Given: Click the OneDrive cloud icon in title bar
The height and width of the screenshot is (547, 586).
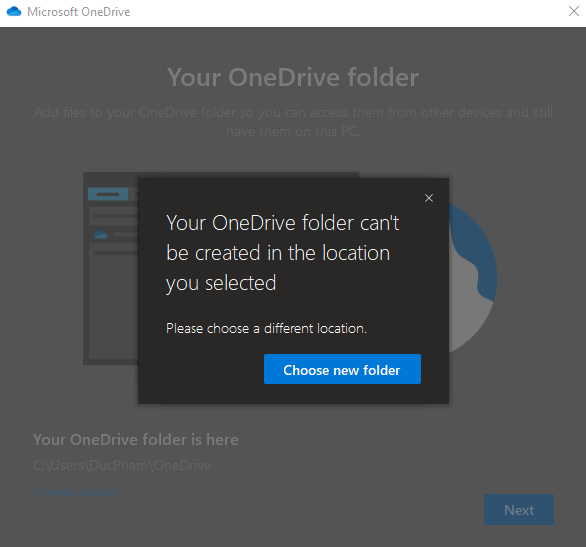Looking at the screenshot, I should point(14,12).
